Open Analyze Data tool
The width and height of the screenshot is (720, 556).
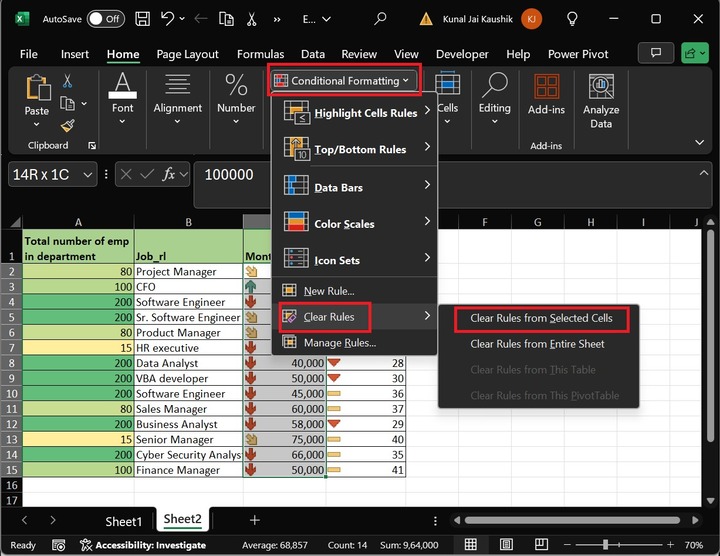tap(600, 101)
